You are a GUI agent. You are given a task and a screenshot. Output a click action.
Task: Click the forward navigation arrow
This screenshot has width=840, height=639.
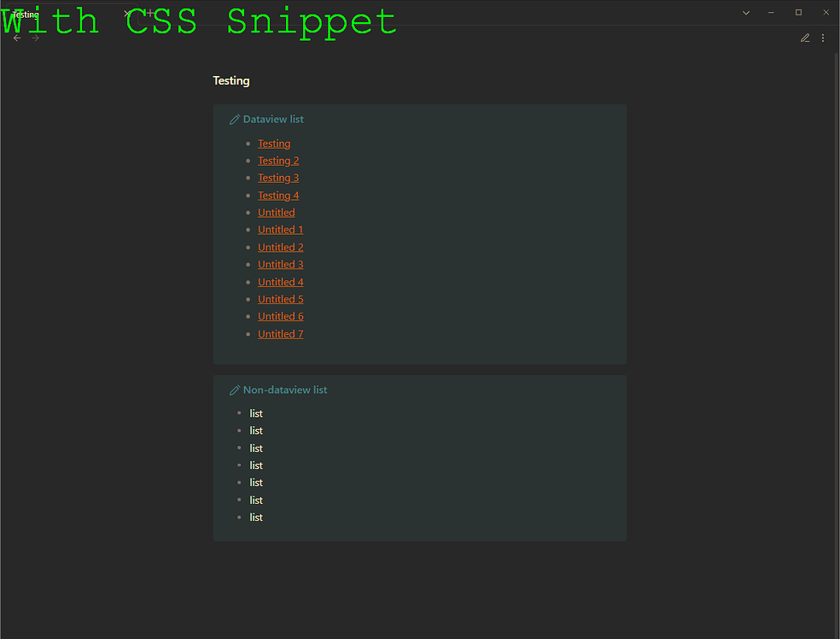click(x=33, y=38)
